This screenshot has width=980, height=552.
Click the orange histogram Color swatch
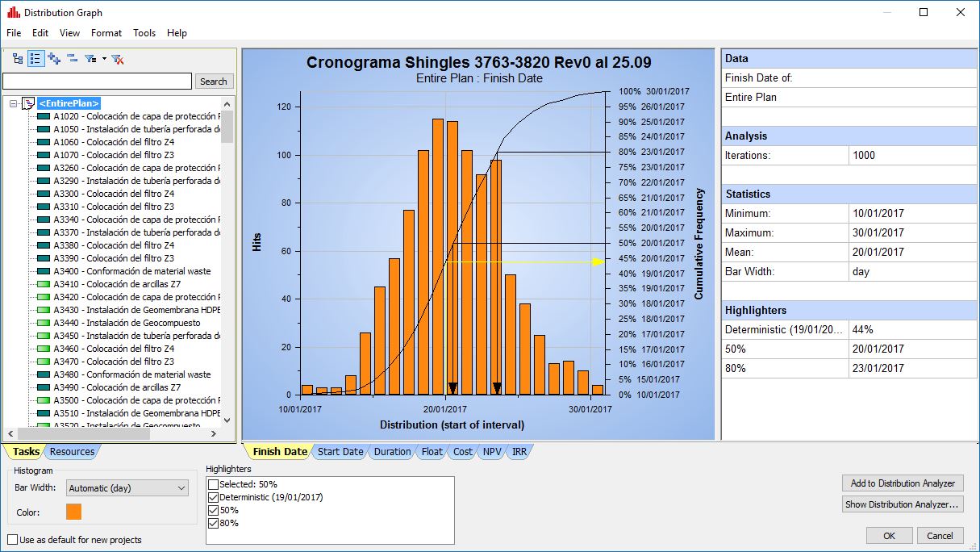(73, 512)
